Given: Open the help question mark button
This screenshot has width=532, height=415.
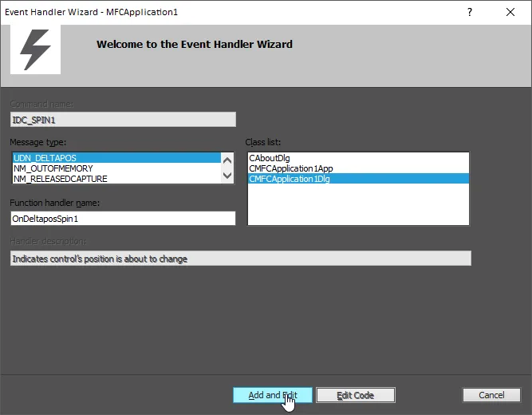Looking at the screenshot, I should 470,12.
